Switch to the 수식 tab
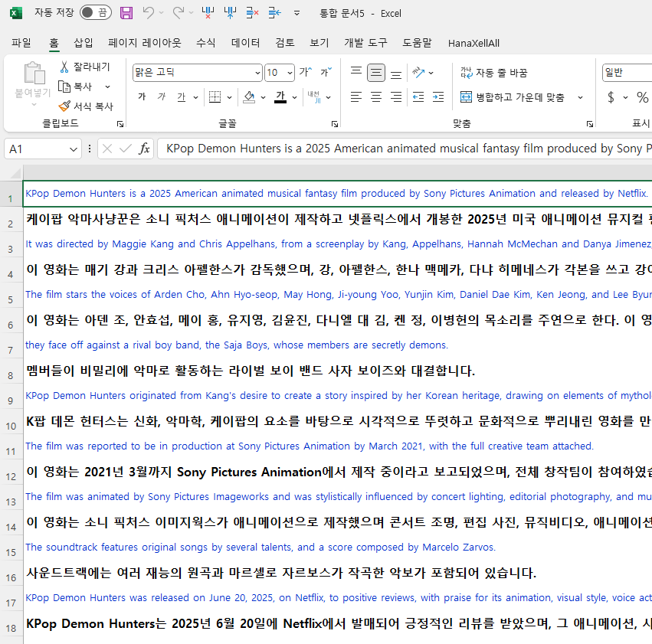This screenshot has height=644, width=652. [205, 43]
